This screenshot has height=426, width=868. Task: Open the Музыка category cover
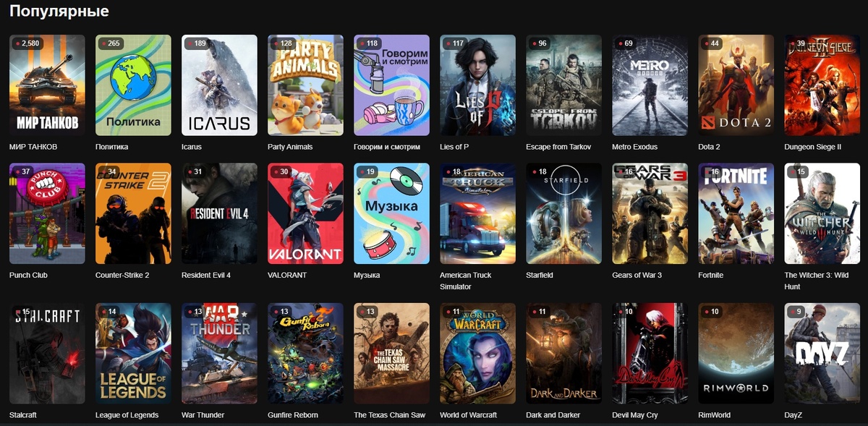click(x=391, y=213)
